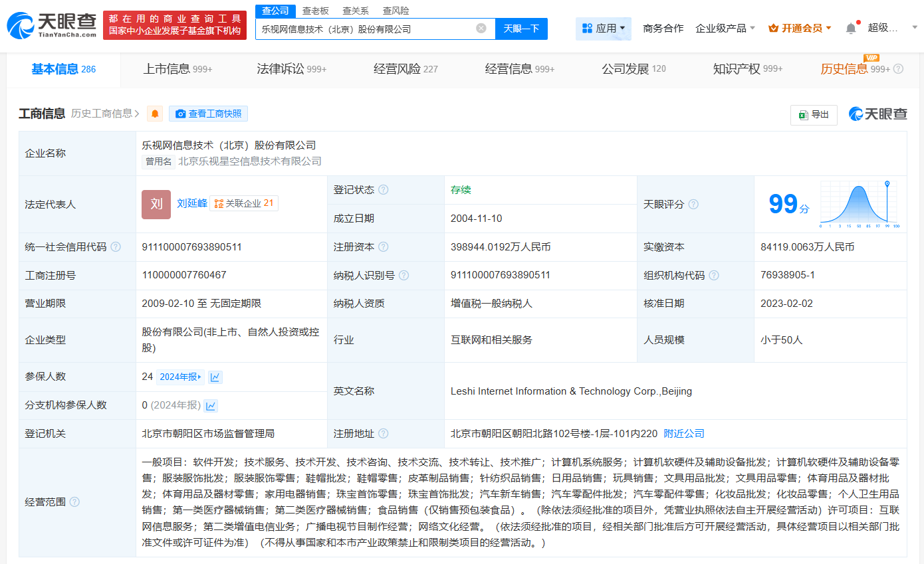Click the 刘 avatar of the legal representative

[156, 204]
